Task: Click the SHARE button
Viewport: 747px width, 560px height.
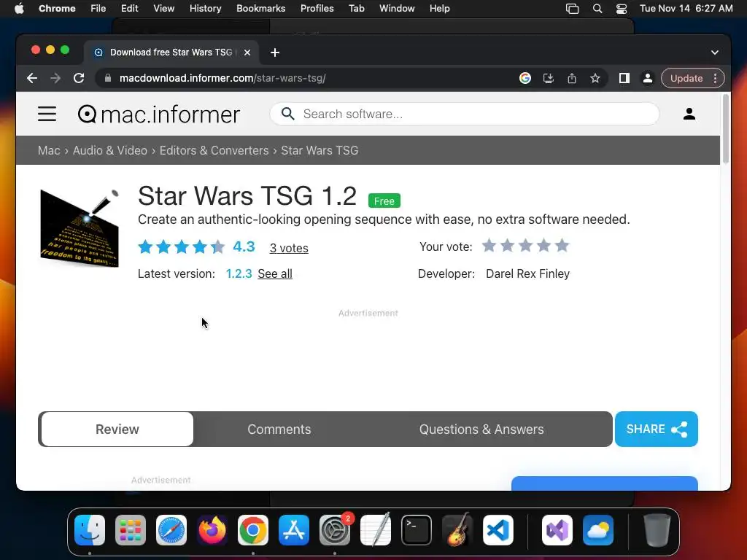Action: pyautogui.click(x=656, y=429)
